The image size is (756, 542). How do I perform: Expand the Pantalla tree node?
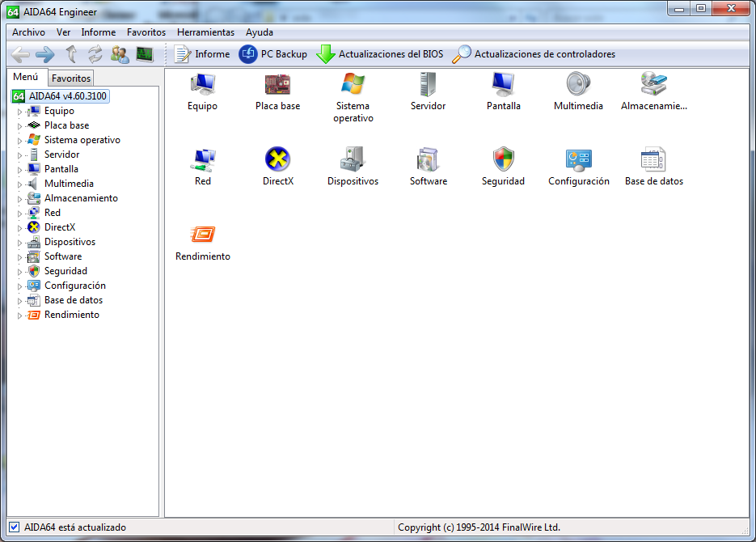(x=19, y=170)
